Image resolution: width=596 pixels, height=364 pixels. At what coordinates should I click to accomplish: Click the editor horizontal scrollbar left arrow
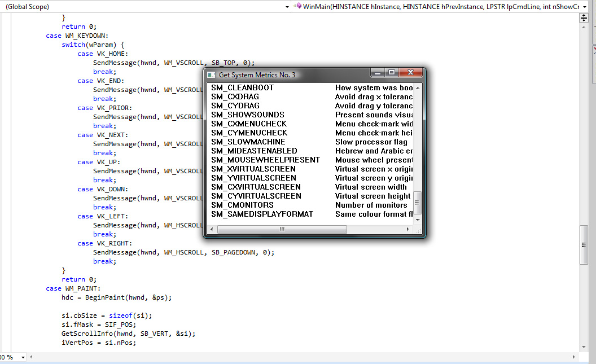[x=31, y=357]
